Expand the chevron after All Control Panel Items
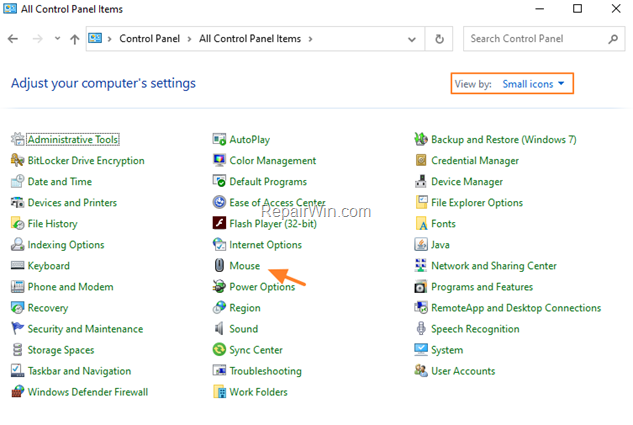The width and height of the screenshot is (633, 425). click(310, 39)
